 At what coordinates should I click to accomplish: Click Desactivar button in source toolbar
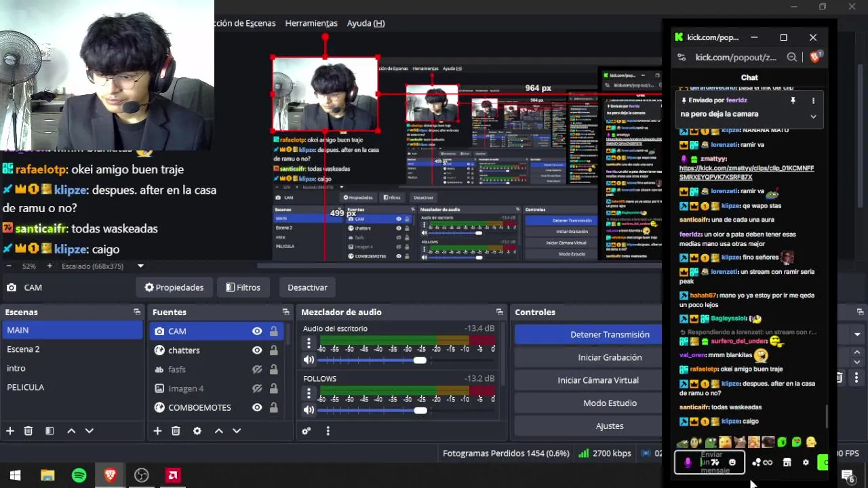(x=307, y=287)
